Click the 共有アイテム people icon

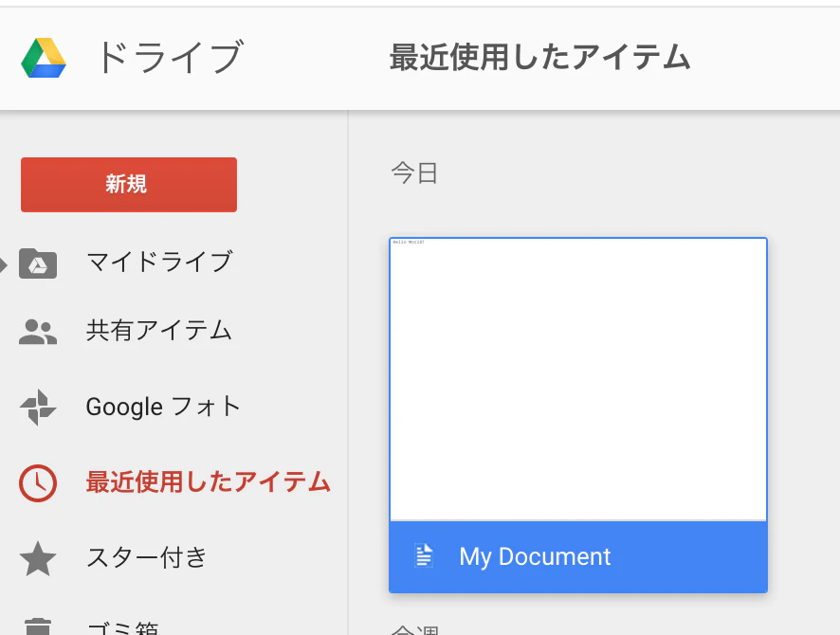pyautogui.click(x=38, y=332)
